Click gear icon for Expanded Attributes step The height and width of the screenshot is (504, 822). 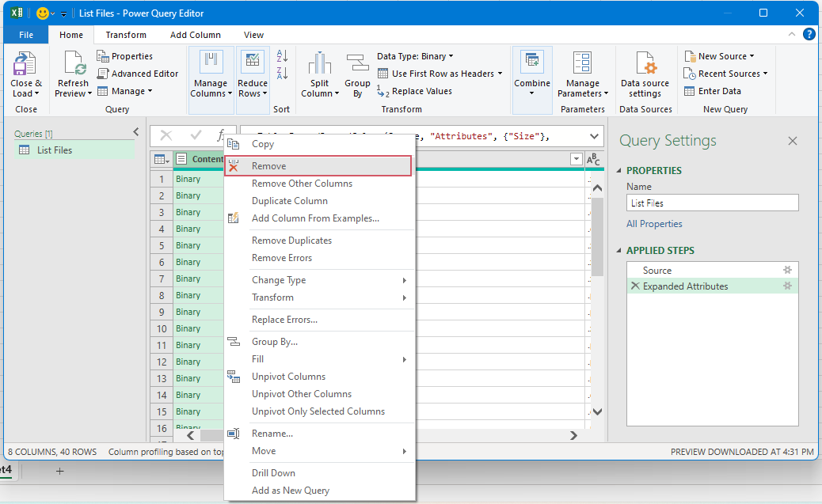point(787,286)
